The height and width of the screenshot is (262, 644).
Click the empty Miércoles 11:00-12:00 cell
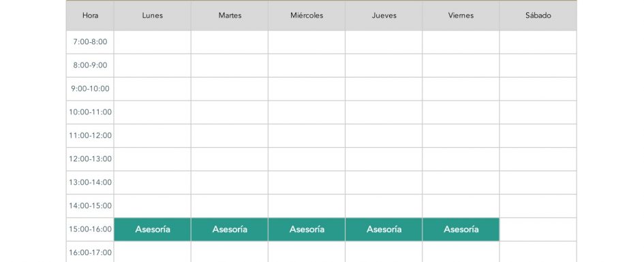307,135
